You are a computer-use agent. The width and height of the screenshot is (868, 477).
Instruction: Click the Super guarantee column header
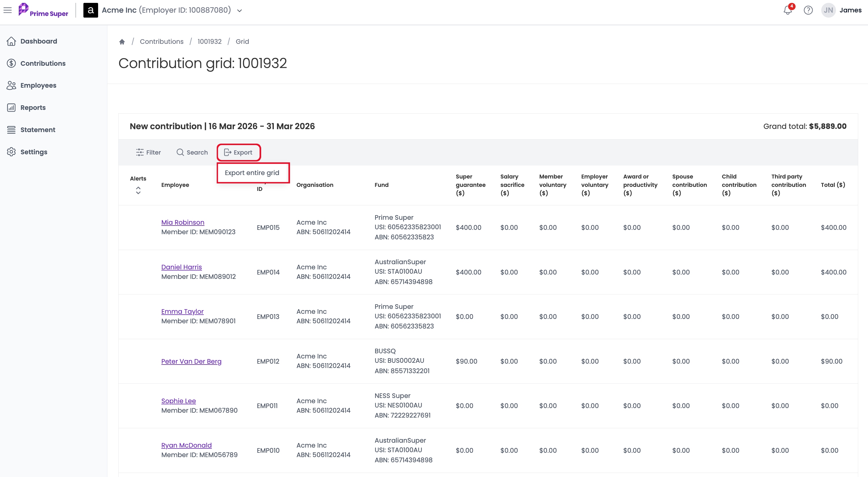click(x=471, y=185)
